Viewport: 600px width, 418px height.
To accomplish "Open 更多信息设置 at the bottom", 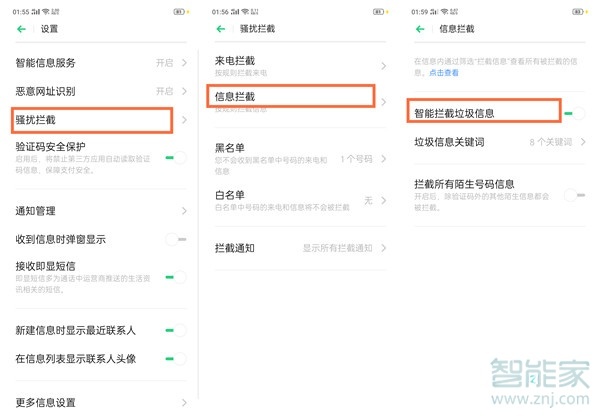I will [x=100, y=403].
